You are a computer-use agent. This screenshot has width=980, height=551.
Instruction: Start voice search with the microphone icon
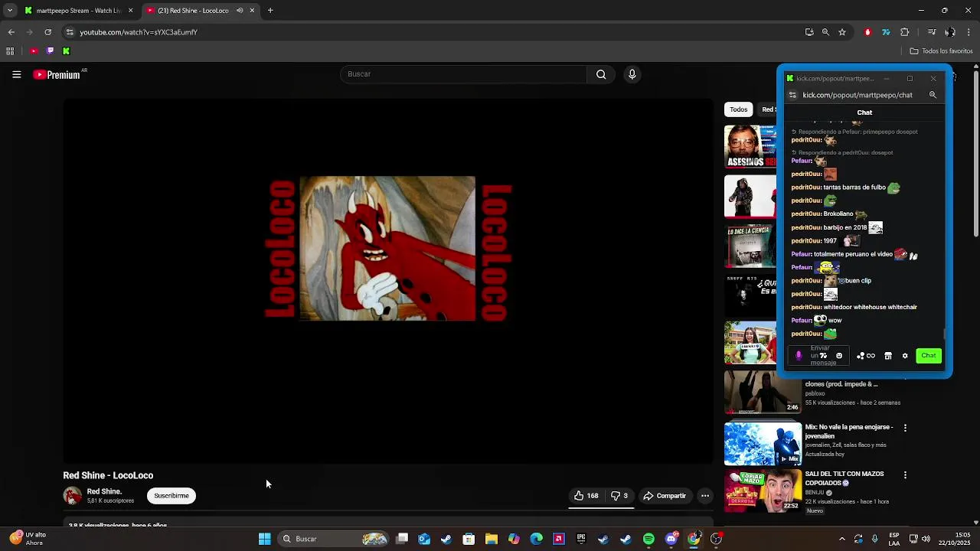632,74
